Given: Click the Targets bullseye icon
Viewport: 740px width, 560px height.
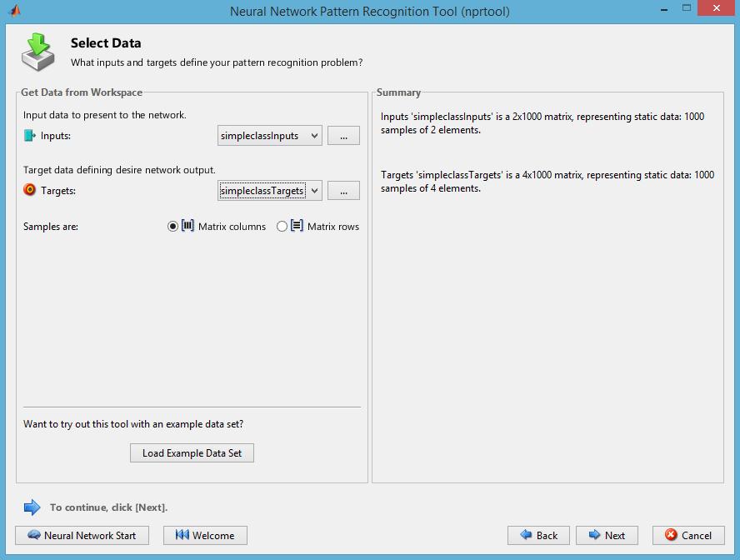Looking at the screenshot, I should 29,190.
